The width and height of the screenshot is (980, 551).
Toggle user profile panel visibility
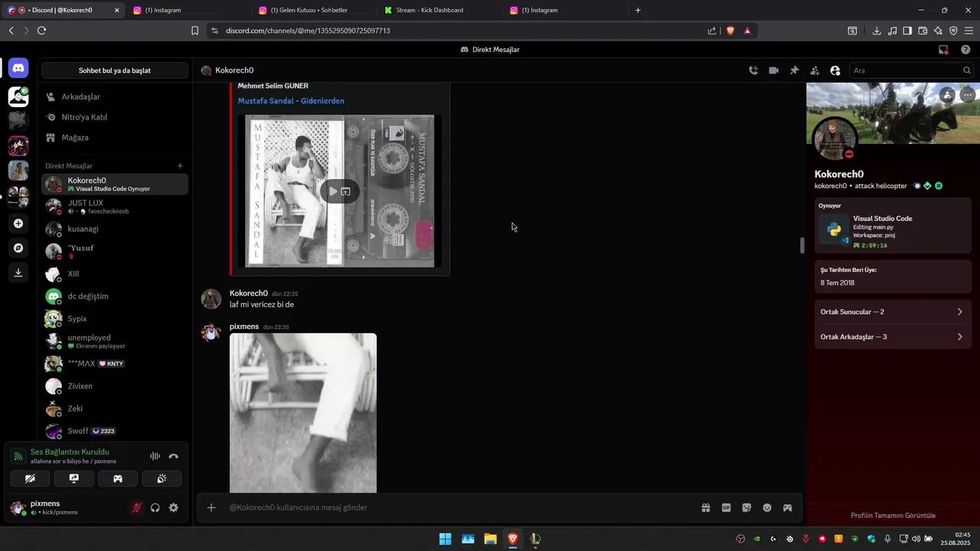[835, 70]
